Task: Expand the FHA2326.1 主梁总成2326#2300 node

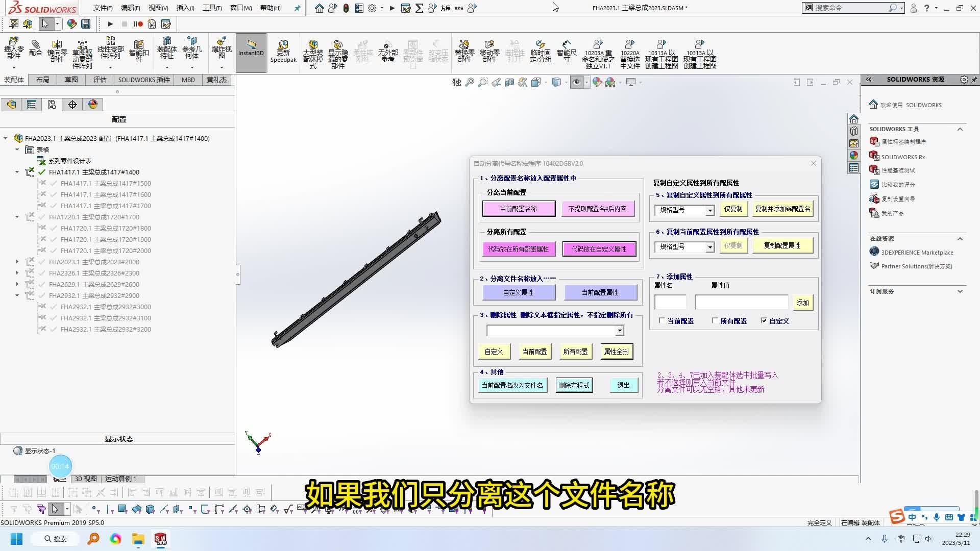Action: click(17, 273)
